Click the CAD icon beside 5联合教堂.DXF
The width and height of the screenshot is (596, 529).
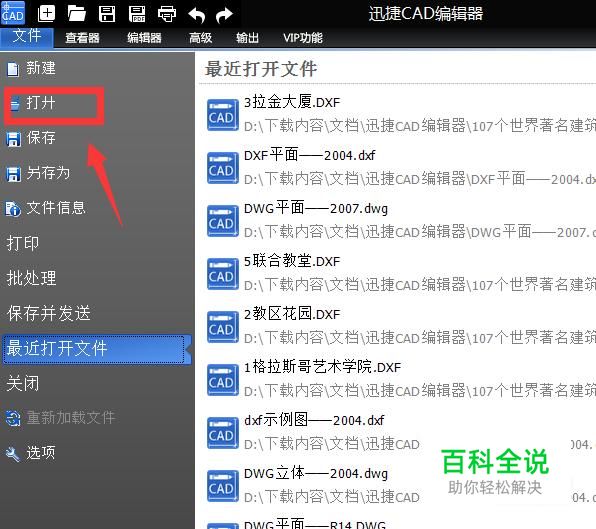(222, 274)
